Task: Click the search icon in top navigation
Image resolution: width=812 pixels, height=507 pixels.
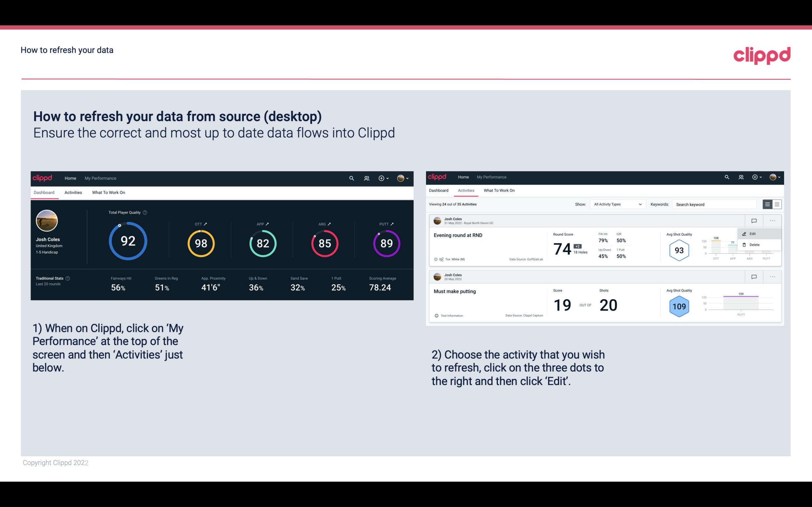Action: [351, 178]
